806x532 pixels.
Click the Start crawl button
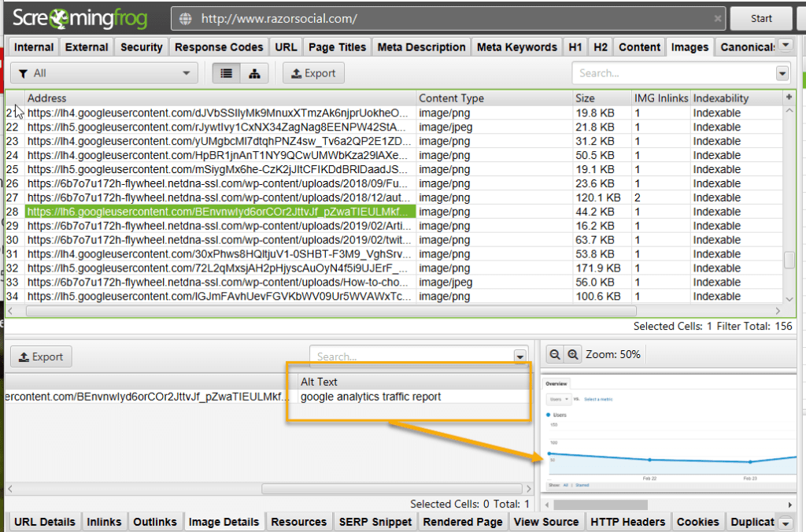761,18
